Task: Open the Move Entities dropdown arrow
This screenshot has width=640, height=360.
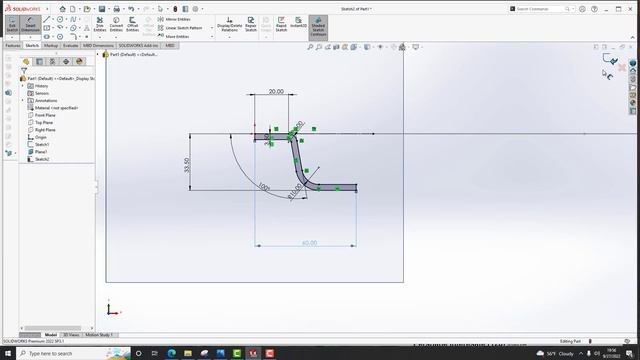Action: click(x=212, y=36)
